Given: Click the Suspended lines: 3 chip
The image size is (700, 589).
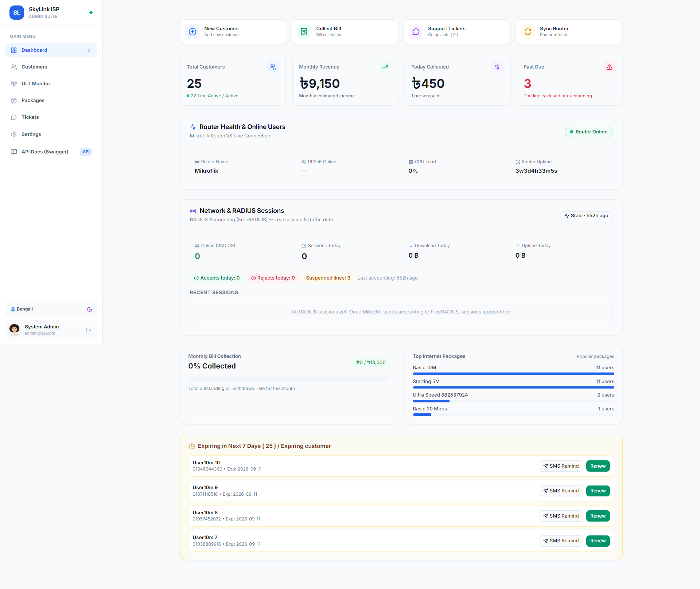Looking at the screenshot, I should point(328,278).
